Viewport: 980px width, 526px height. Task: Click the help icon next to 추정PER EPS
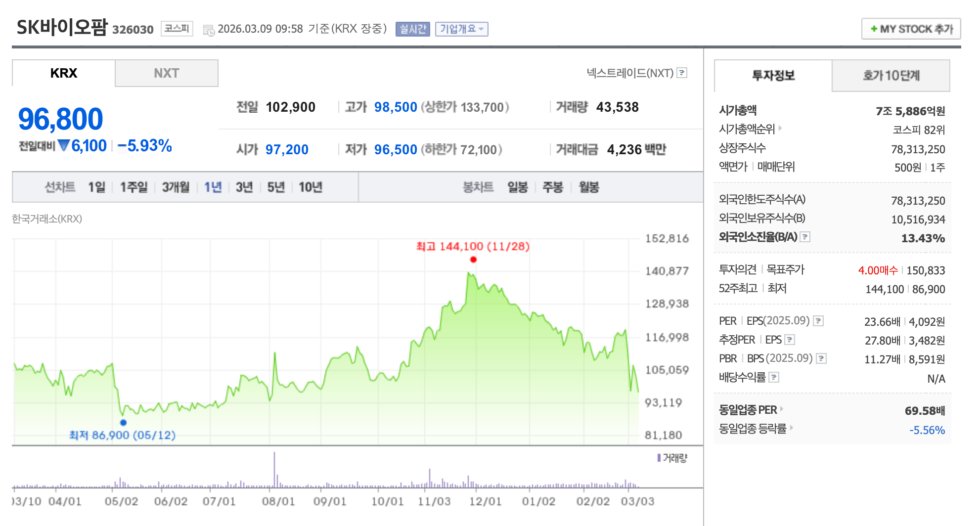(790, 340)
